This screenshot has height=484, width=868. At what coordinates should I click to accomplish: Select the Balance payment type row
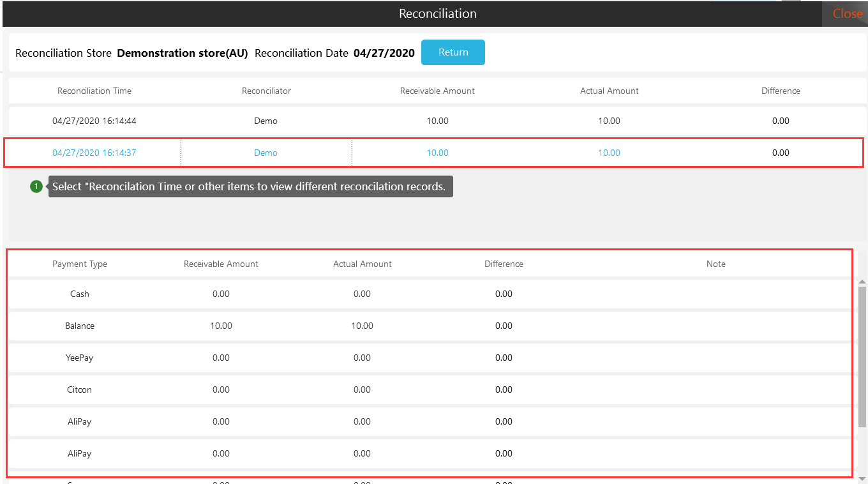[80, 326]
